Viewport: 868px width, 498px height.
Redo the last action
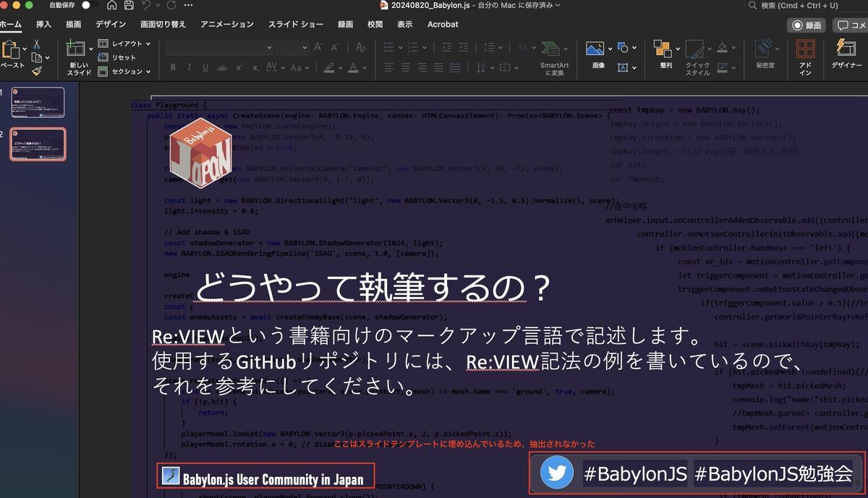coord(171,5)
